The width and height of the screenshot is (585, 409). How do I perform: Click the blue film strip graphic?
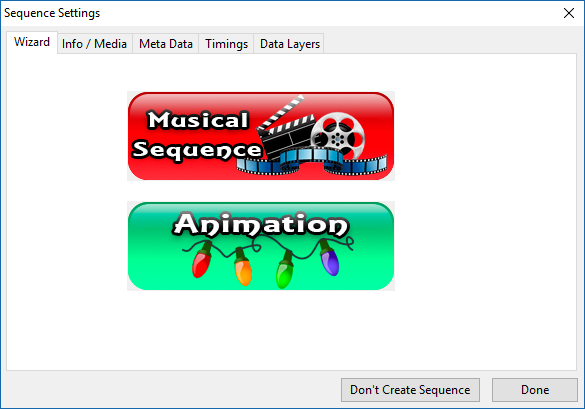tap(312, 162)
